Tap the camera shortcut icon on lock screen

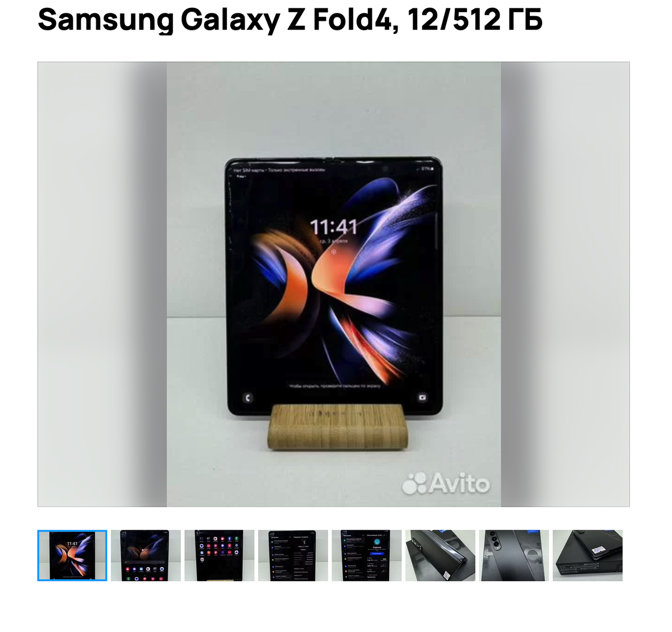422,397
